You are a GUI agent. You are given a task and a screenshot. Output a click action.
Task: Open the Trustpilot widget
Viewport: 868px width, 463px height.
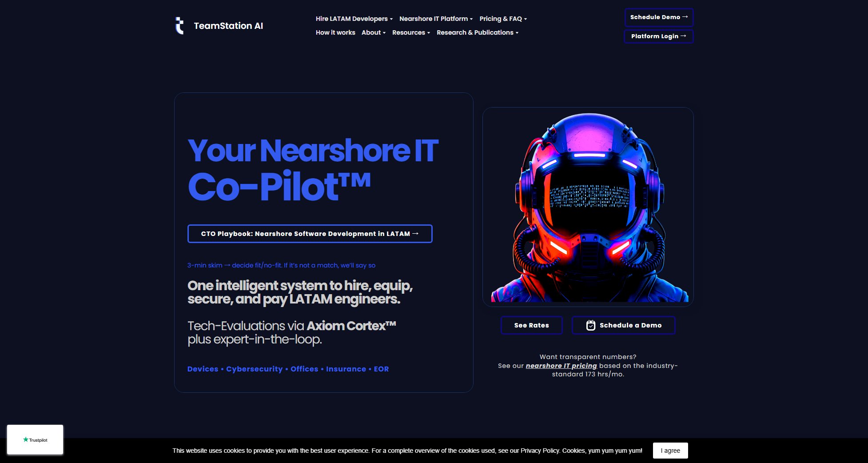35,440
